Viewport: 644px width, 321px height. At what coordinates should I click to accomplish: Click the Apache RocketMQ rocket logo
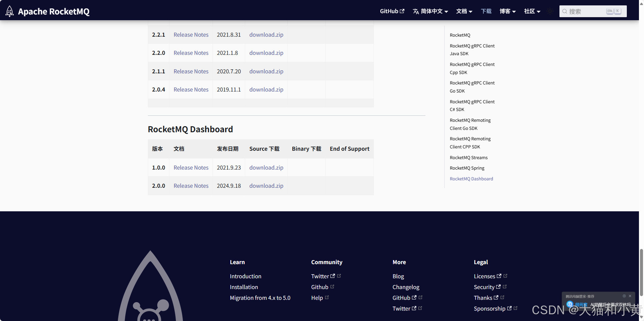pyautogui.click(x=10, y=11)
